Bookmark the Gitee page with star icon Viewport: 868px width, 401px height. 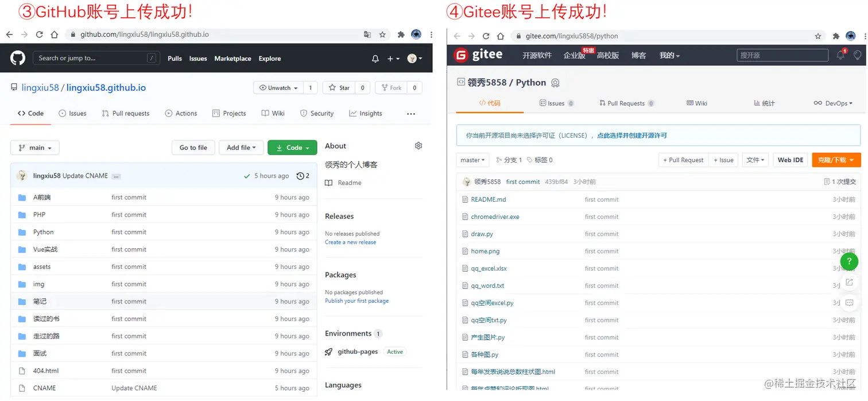coord(818,36)
